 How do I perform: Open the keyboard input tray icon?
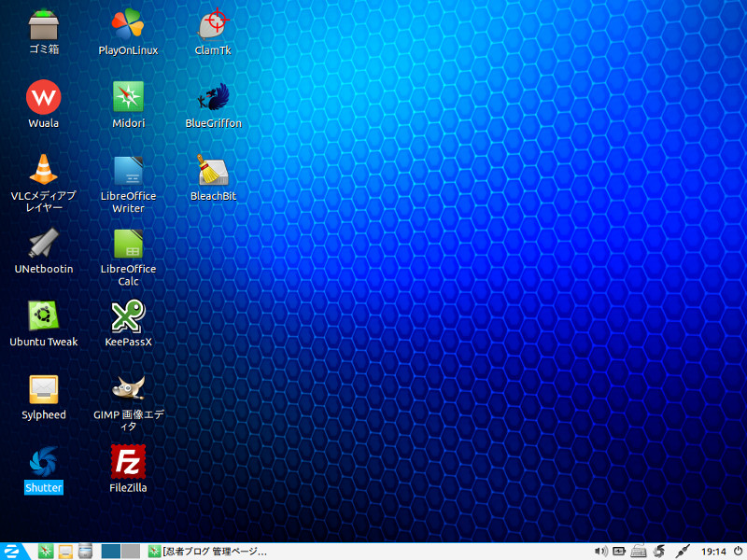[x=639, y=552]
